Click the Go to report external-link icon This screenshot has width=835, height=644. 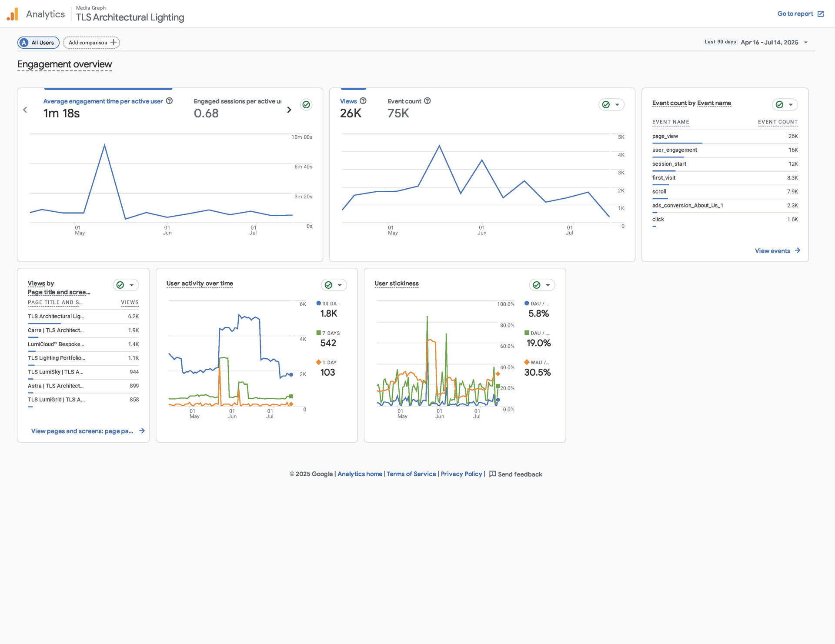821,14
